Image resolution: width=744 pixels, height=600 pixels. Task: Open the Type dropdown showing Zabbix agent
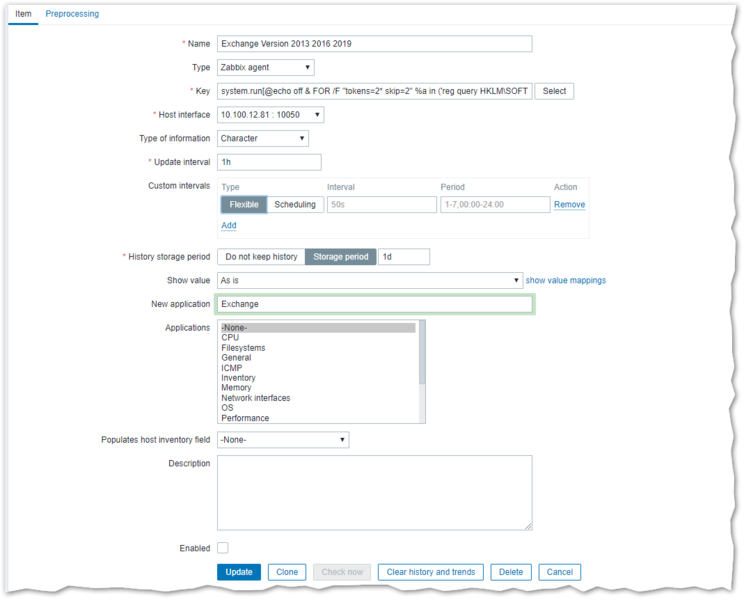[x=265, y=67]
